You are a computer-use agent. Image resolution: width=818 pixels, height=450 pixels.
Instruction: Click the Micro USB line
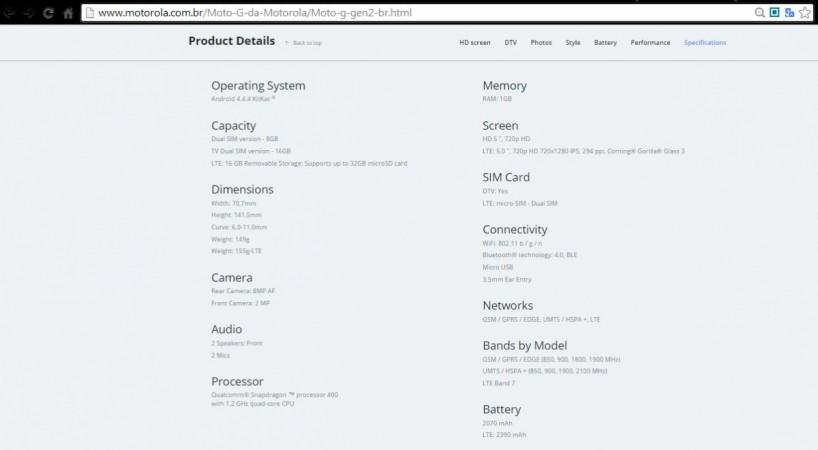[x=498, y=267]
